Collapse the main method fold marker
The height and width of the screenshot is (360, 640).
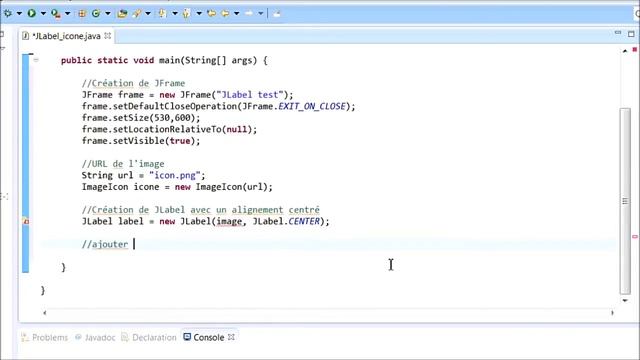tap(36, 60)
